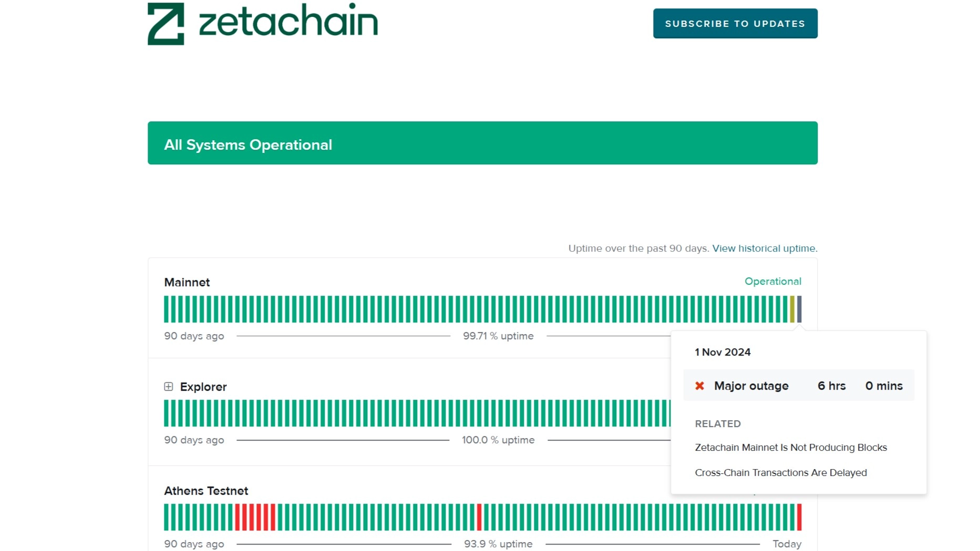The width and height of the screenshot is (980, 551).
Task: Click the Subscribe to Updates button
Action: [735, 23]
